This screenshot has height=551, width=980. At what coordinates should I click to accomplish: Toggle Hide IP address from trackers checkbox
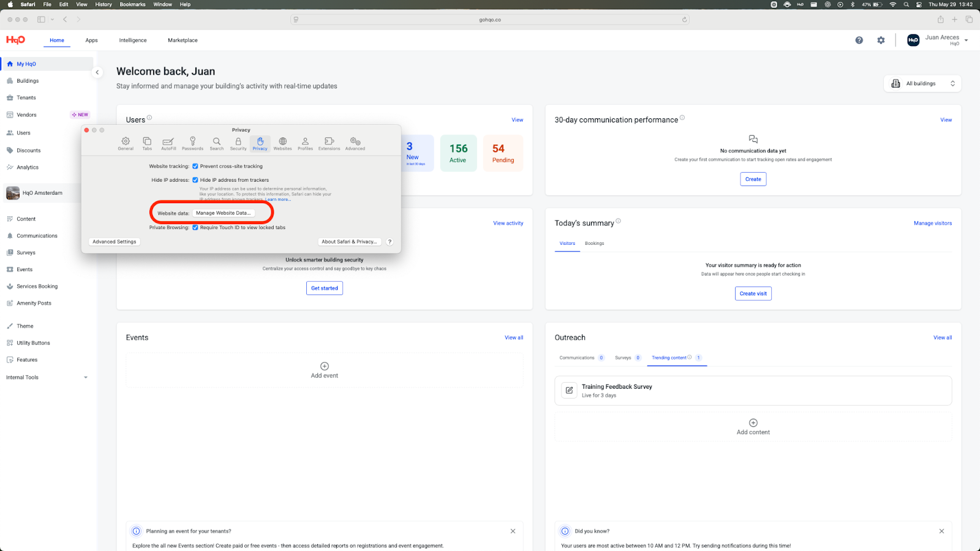195,180
